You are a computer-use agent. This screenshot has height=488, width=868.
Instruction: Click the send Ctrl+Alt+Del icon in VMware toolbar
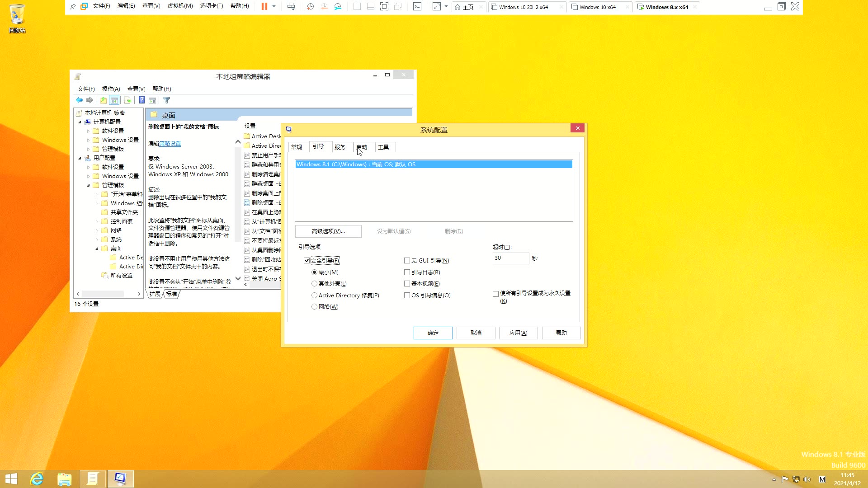pos(291,6)
